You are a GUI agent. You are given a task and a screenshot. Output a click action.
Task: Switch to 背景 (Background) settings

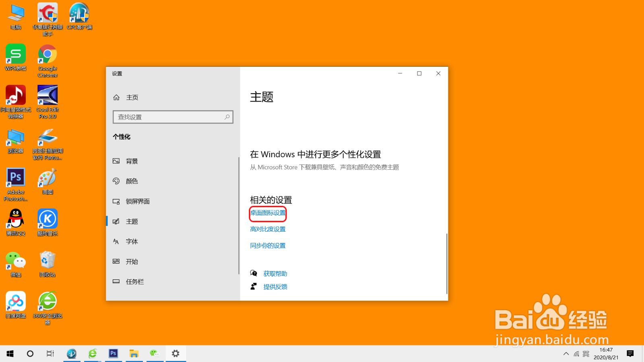[132, 161]
